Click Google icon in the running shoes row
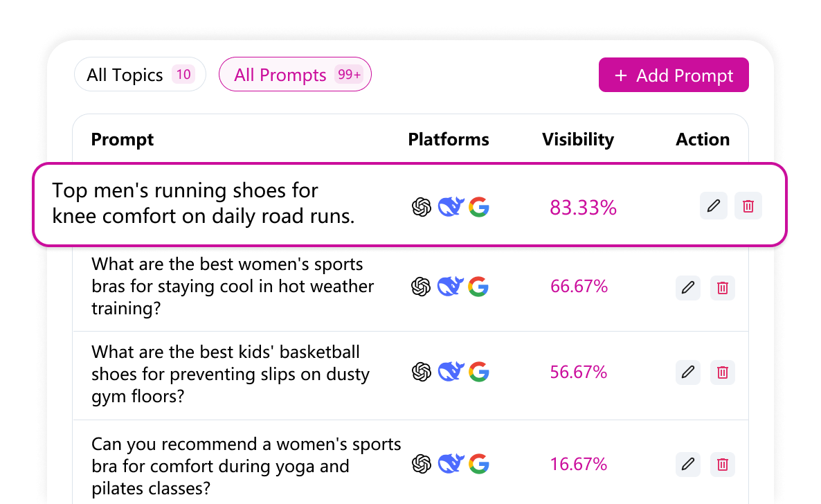 click(x=478, y=207)
